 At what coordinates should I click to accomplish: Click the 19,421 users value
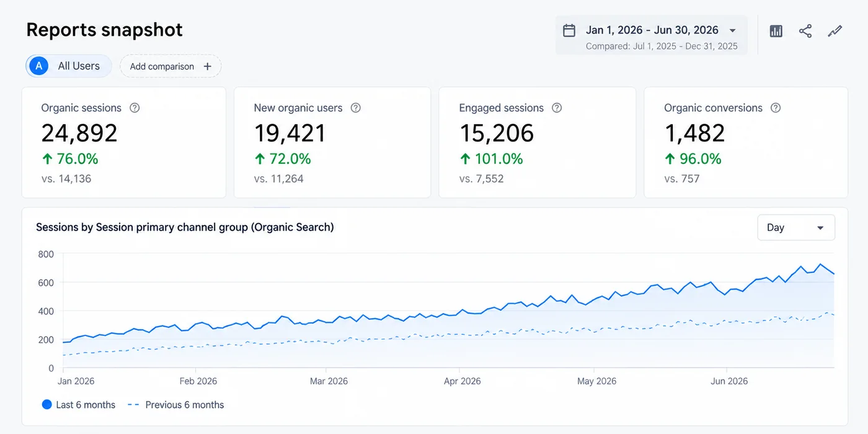point(290,133)
